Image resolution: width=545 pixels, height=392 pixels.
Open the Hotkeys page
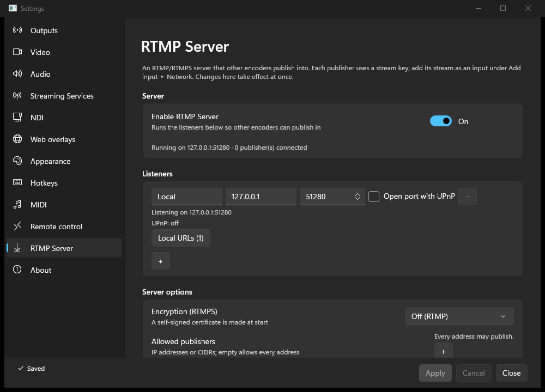[x=64, y=183]
